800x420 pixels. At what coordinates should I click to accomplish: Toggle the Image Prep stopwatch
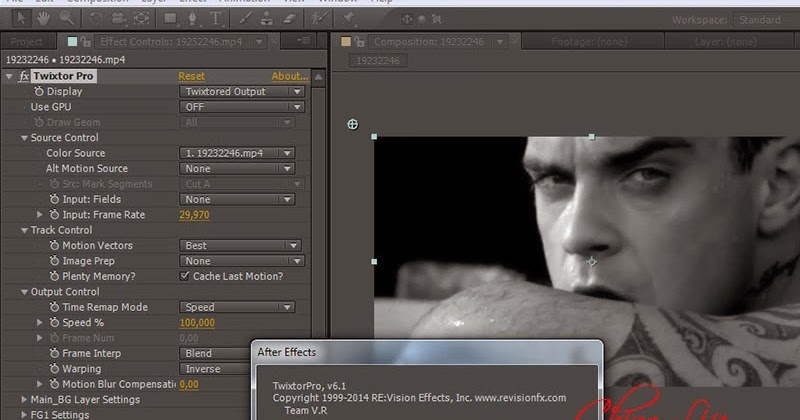pos(55,261)
